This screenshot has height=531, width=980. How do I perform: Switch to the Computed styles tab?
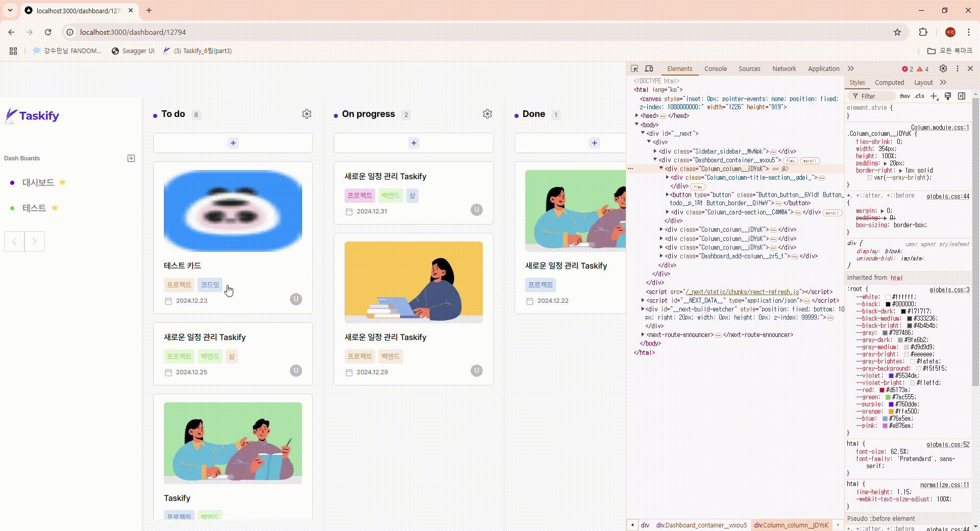coord(889,83)
